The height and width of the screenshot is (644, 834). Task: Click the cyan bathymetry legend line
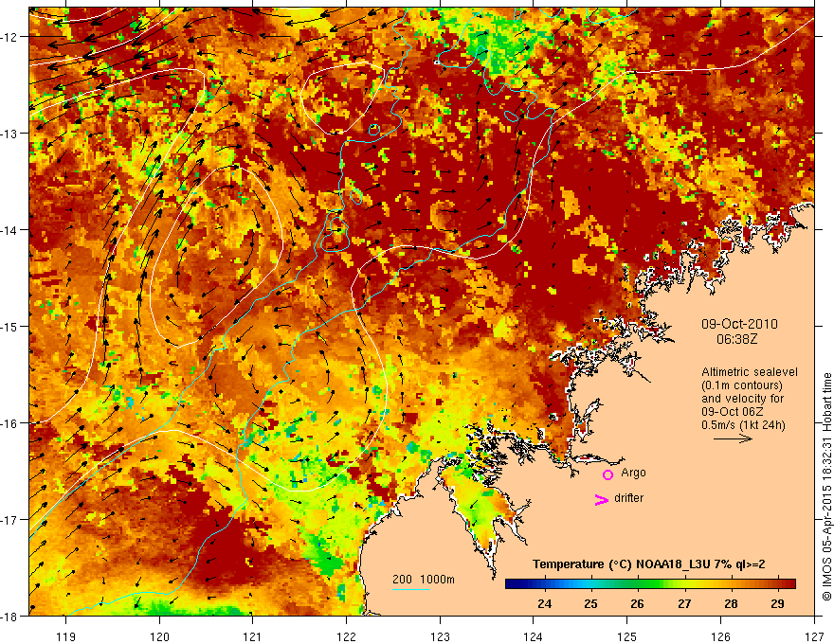411,589
